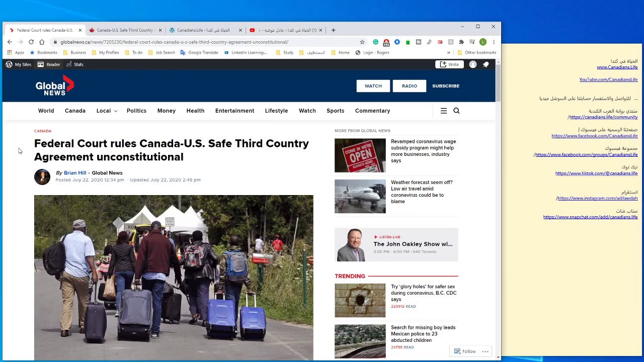Viewport: 644px width, 362px height.
Task: Click the Global News logo
Action: 54,86
